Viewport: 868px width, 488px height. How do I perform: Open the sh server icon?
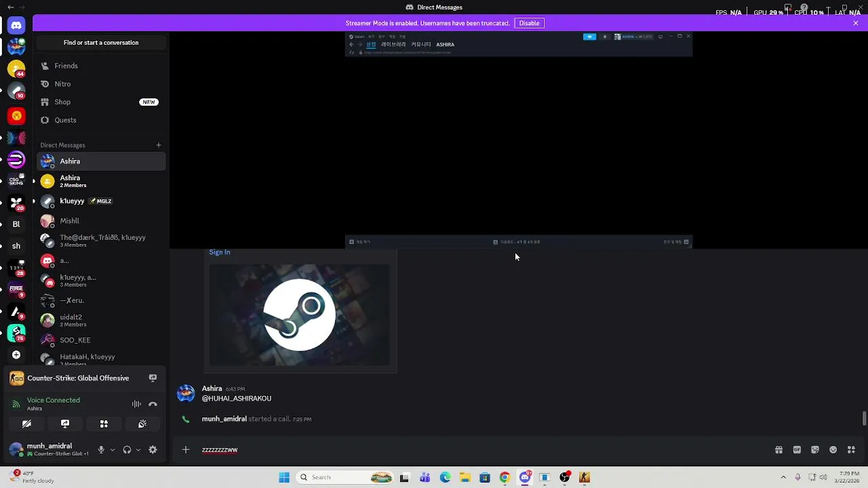[16, 246]
